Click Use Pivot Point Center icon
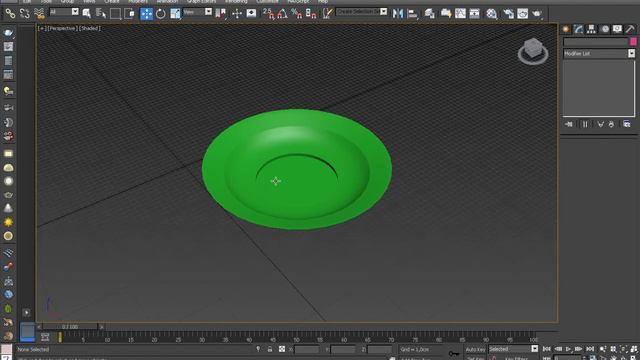This screenshot has width=640, height=360. (221, 14)
